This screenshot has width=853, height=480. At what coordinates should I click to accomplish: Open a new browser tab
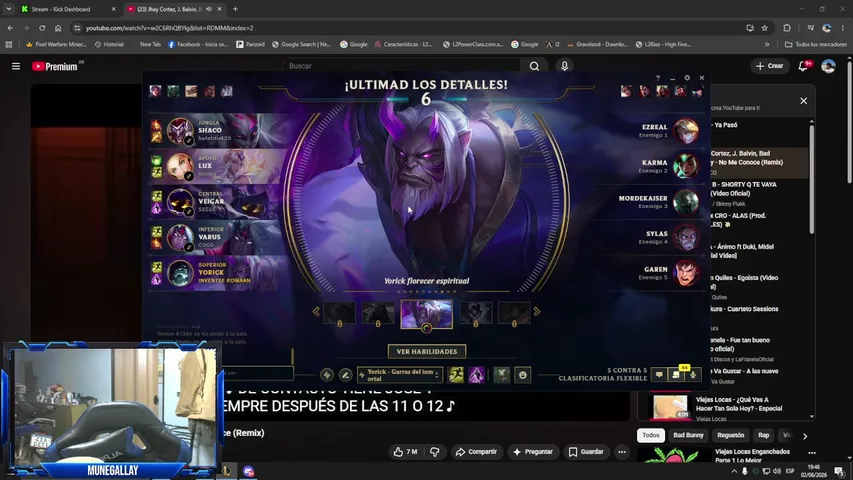(x=235, y=9)
